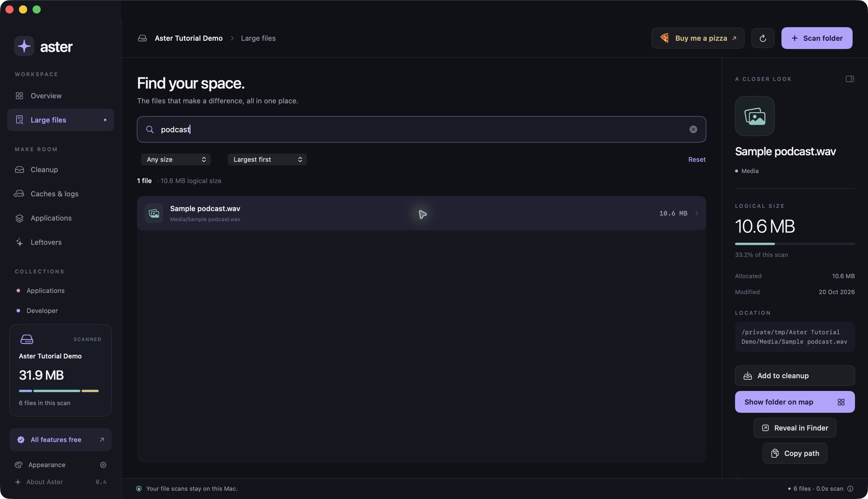Click the scan info icon in status bar

pyautogui.click(x=850, y=488)
